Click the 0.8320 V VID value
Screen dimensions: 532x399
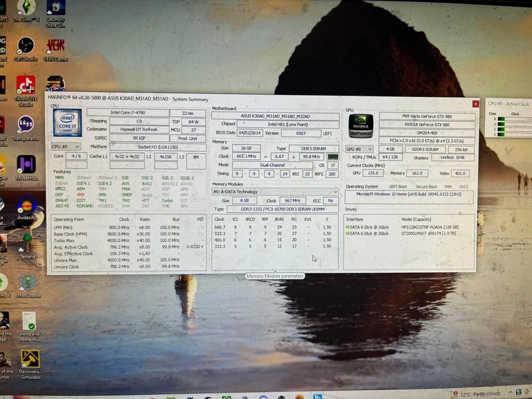tap(195, 247)
